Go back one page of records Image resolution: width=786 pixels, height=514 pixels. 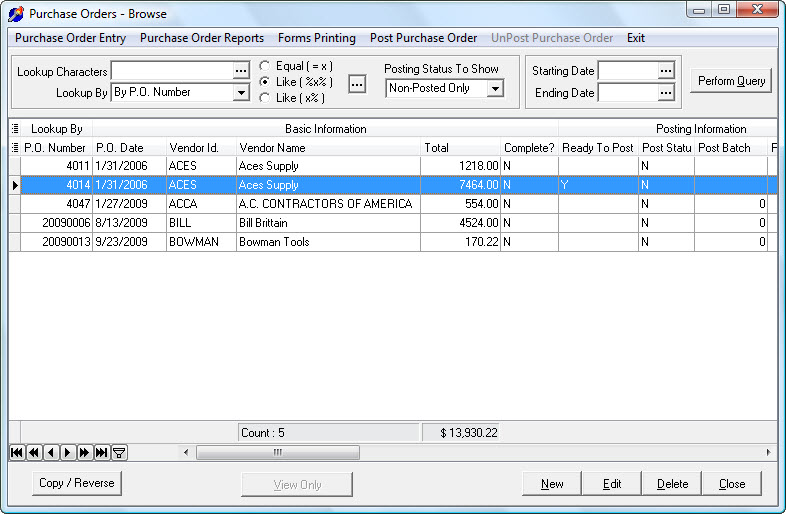34,453
